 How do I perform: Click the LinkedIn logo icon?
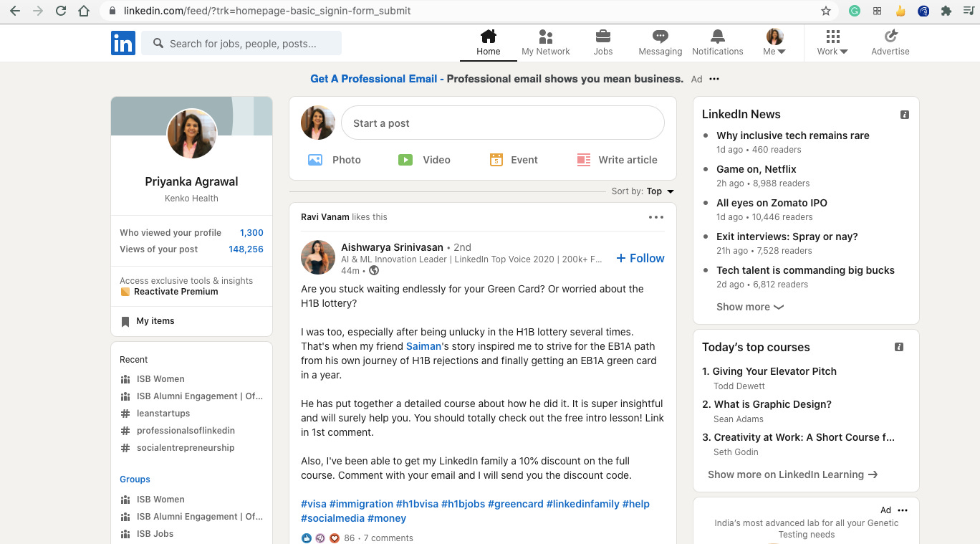coord(123,44)
